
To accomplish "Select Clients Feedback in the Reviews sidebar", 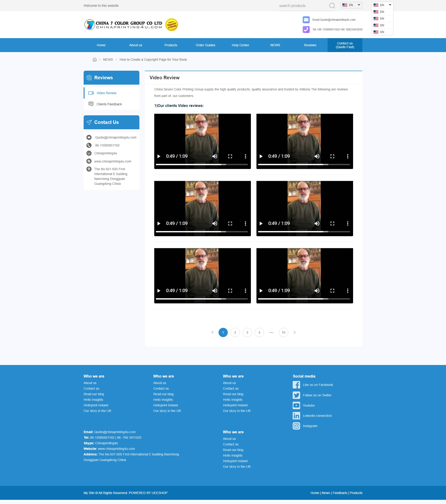I will [x=109, y=104].
